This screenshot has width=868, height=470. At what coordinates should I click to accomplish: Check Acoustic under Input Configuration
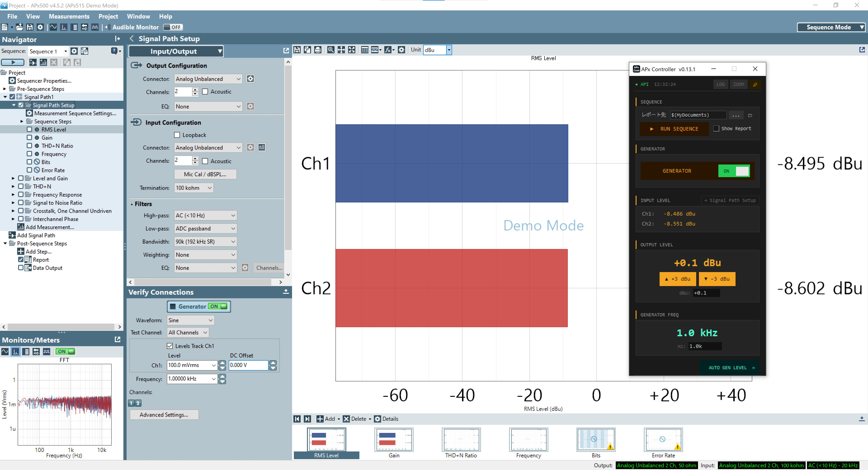tap(205, 161)
